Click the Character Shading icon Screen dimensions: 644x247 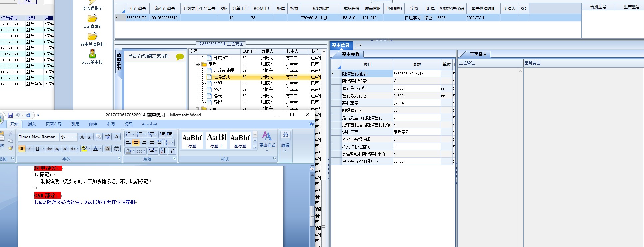pos(108,149)
